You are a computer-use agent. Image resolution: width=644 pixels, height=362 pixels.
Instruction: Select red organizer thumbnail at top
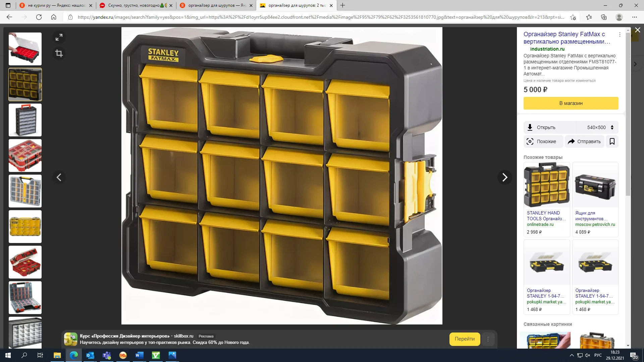(25, 49)
